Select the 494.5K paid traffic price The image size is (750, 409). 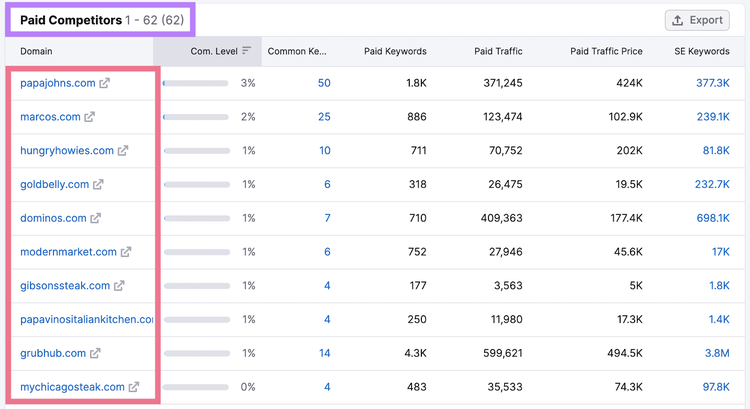tap(624, 353)
